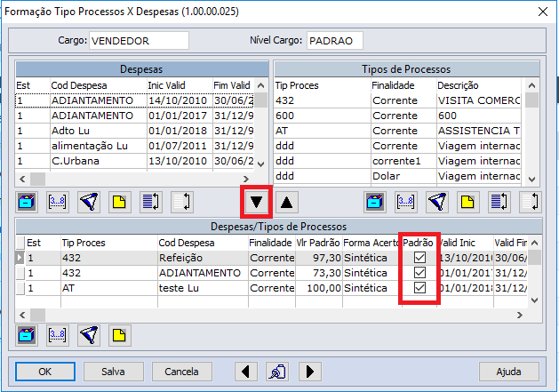This screenshot has height=392, width=559.
Task: Click the Despesas vertical scrollbar down arrow
Action: click(x=261, y=164)
